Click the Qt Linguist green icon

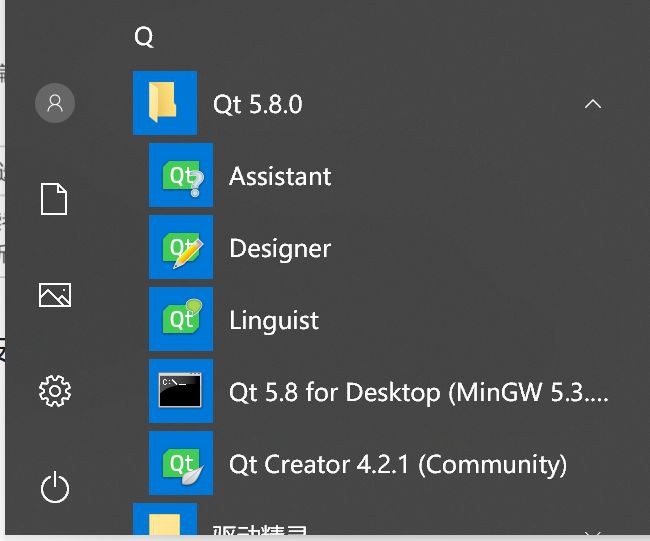point(181,320)
